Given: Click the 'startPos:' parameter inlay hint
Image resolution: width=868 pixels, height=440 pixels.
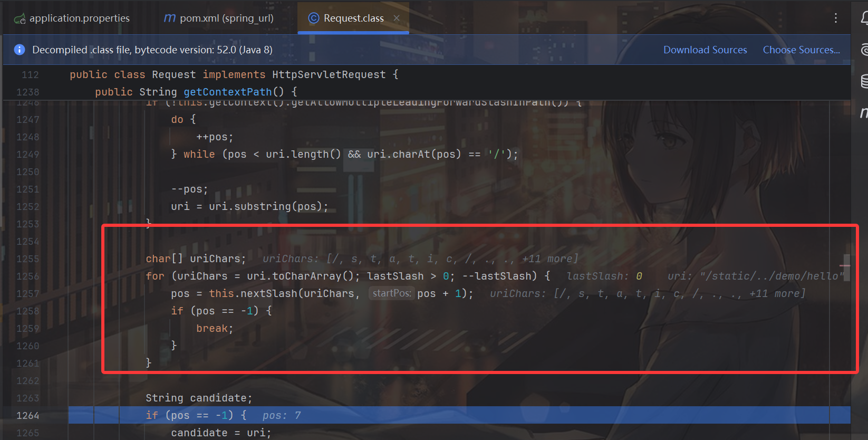Looking at the screenshot, I should [391, 293].
